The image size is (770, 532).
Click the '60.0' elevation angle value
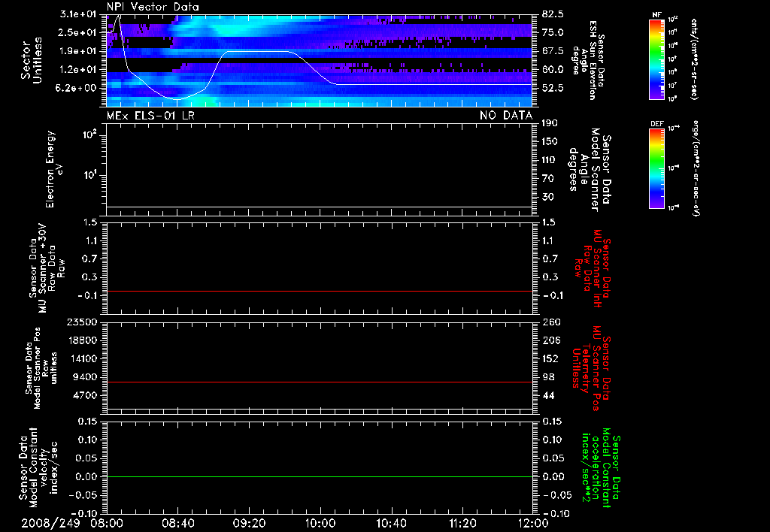[553, 69]
